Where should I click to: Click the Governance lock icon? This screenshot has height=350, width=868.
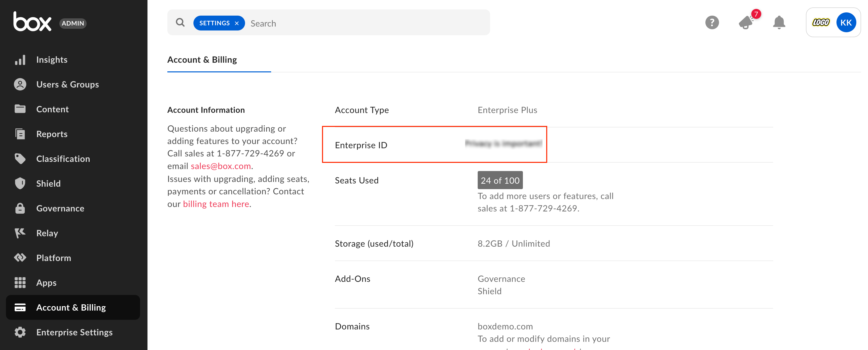[20, 208]
